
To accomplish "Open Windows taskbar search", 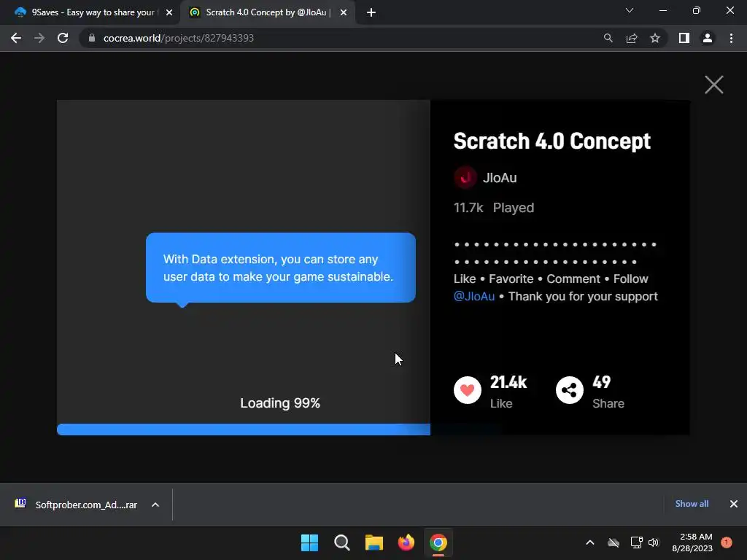I will coord(342,542).
